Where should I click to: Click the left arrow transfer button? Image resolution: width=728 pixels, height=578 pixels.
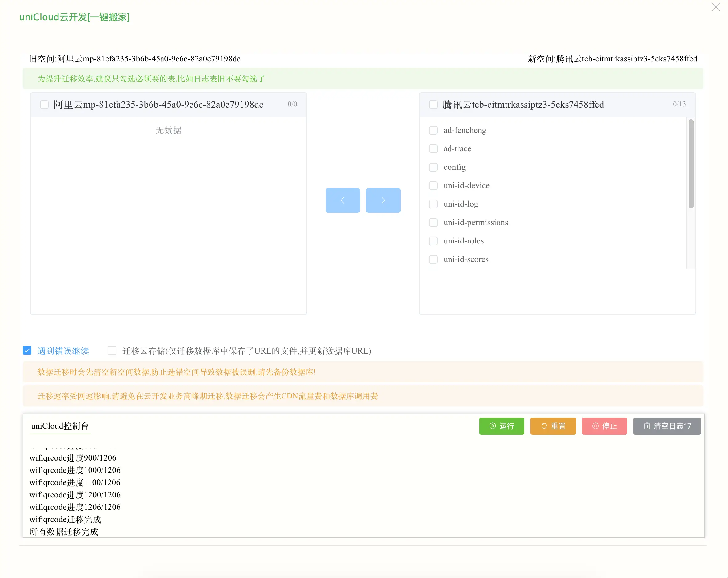[342, 200]
